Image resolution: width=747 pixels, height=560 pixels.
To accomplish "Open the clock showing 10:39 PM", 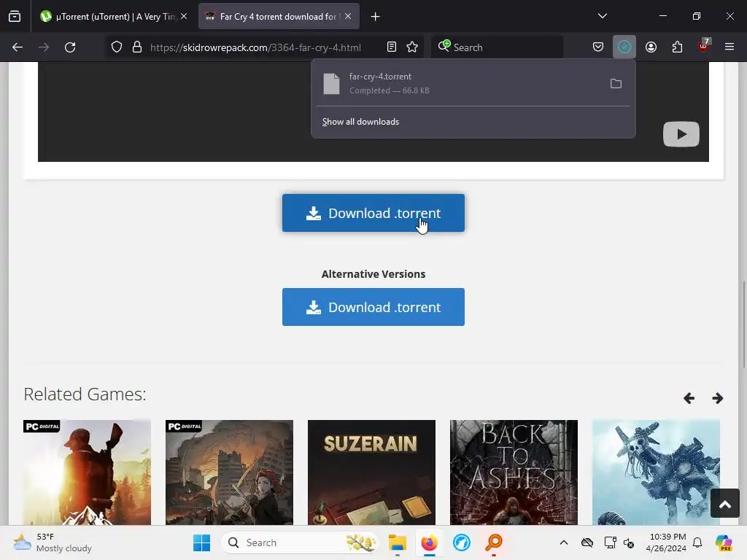I will pyautogui.click(x=665, y=542).
